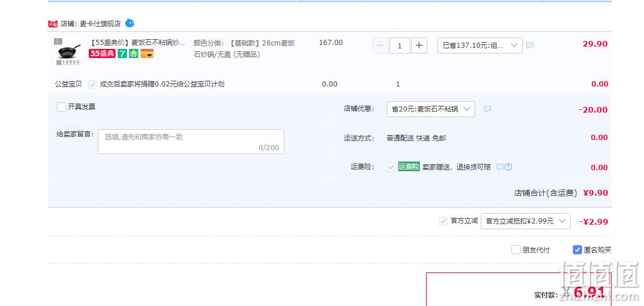
Task: Open the question mark help icon for 运费险
Action: point(509,167)
